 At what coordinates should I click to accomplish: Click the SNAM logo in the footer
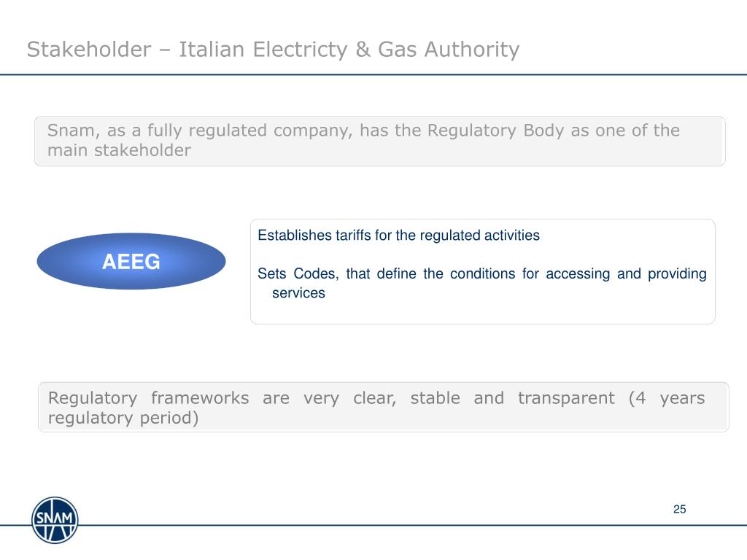(x=55, y=520)
